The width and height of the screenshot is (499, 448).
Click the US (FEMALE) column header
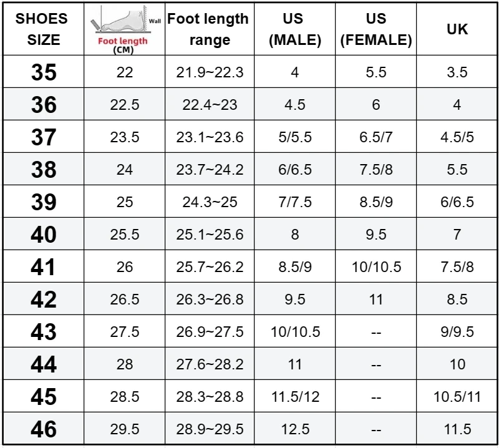[x=376, y=29]
